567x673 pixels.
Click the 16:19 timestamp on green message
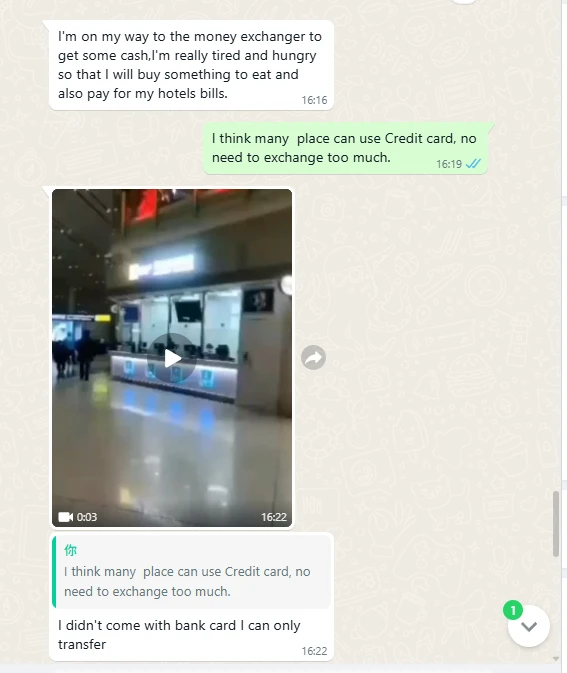tap(449, 164)
